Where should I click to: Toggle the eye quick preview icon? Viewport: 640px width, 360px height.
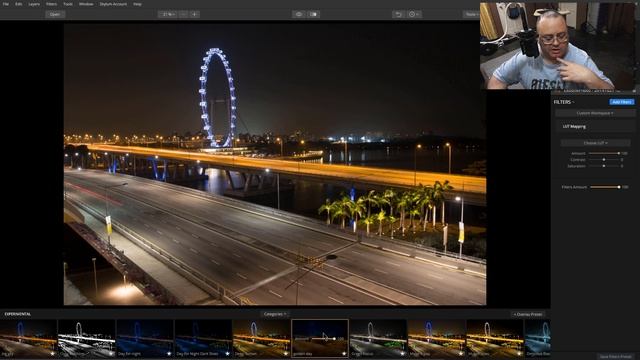pos(299,14)
